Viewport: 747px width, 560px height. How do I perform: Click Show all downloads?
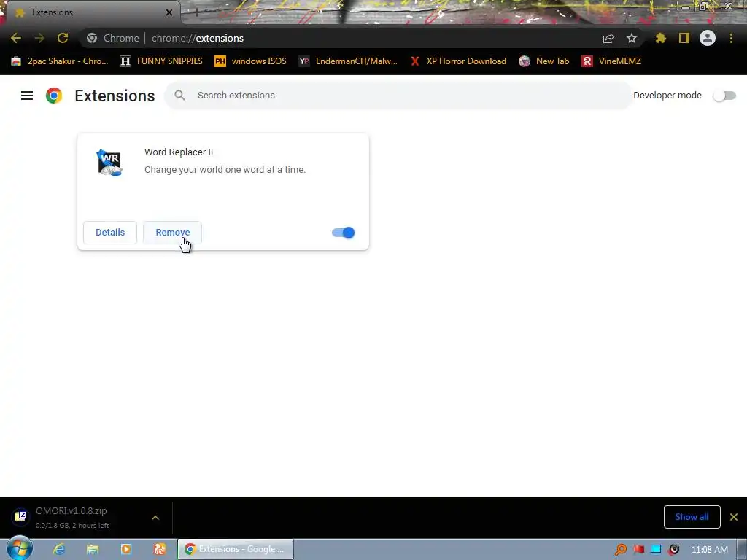[x=692, y=517]
